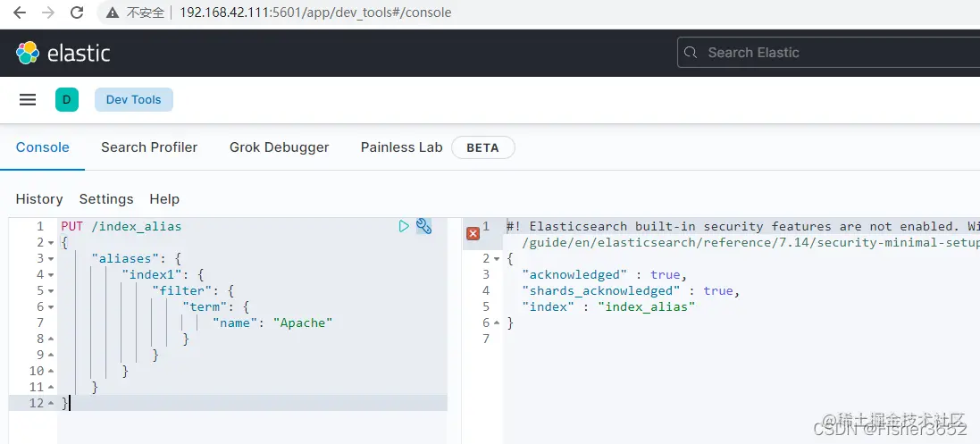980x444 pixels.
Task: Switch to the Console tab
Action: point(43,147)
